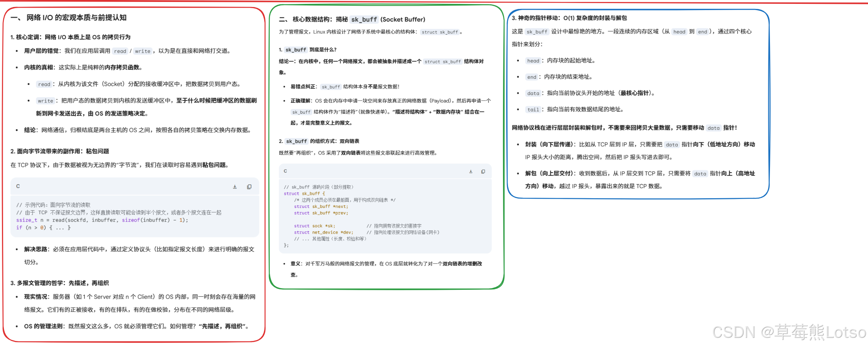Click 'head' tag in the 内存块的起始地址 bullet
This screenshot has width=868, height=346.
click(x=533, y=61)
